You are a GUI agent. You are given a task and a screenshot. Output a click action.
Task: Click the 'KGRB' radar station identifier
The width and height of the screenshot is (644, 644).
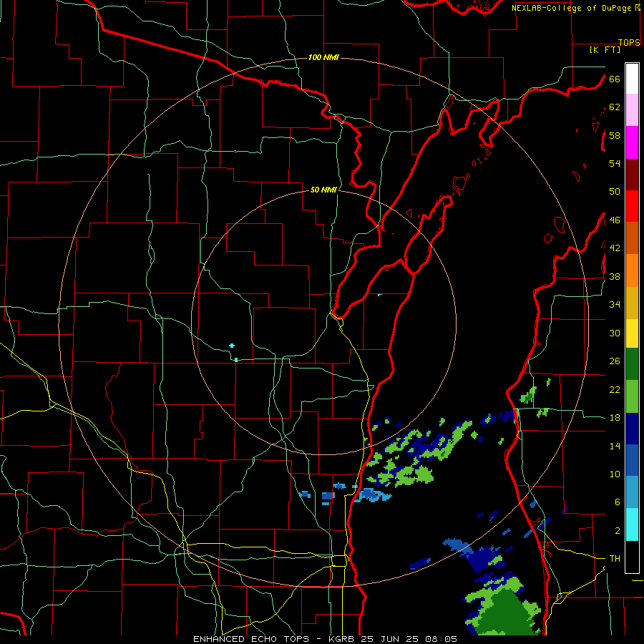pos(343,639)
